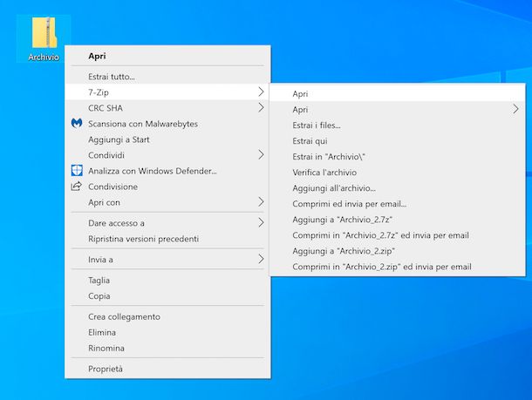Select the Archivio zip file icon on desktop

44,33
